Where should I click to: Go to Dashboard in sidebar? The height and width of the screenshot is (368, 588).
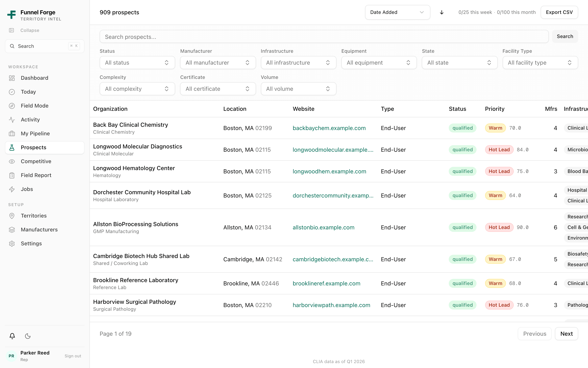click(x=45, y=78)
